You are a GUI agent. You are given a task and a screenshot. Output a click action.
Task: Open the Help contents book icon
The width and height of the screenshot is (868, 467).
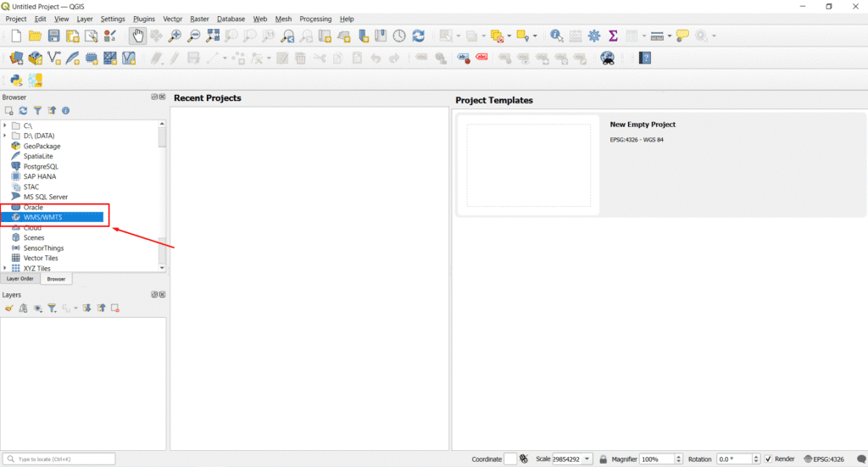click(x=645, y=58)
